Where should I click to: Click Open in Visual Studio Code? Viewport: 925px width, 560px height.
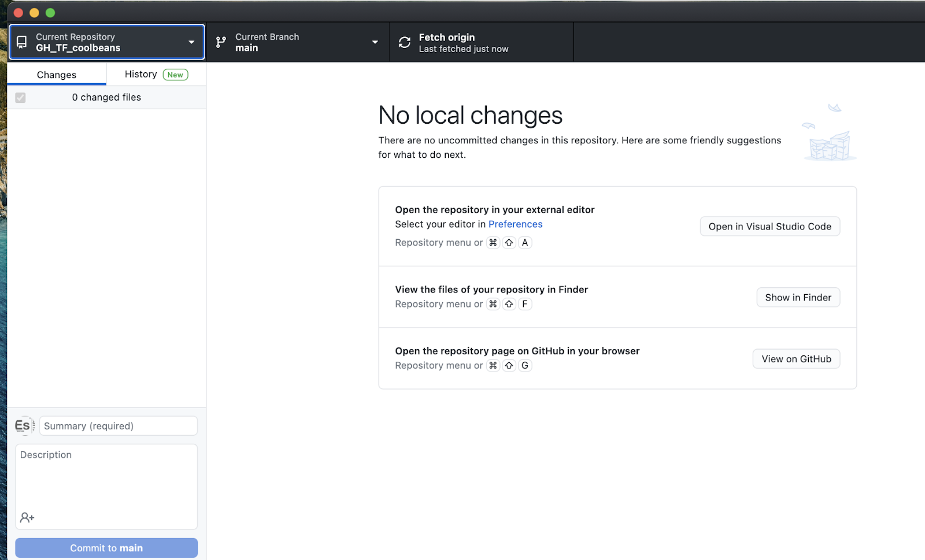coord(770,227)
